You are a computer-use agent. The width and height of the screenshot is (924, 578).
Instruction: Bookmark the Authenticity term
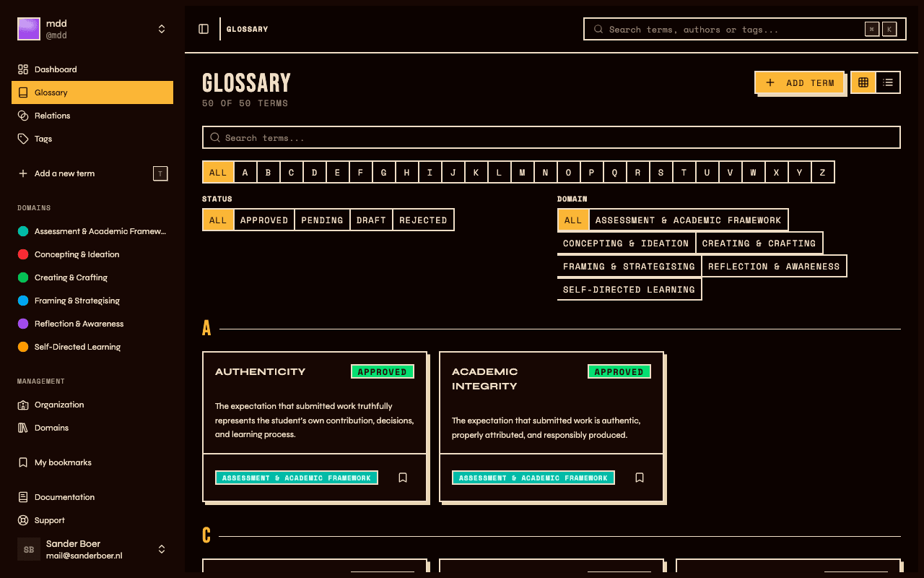coord(403,477)
